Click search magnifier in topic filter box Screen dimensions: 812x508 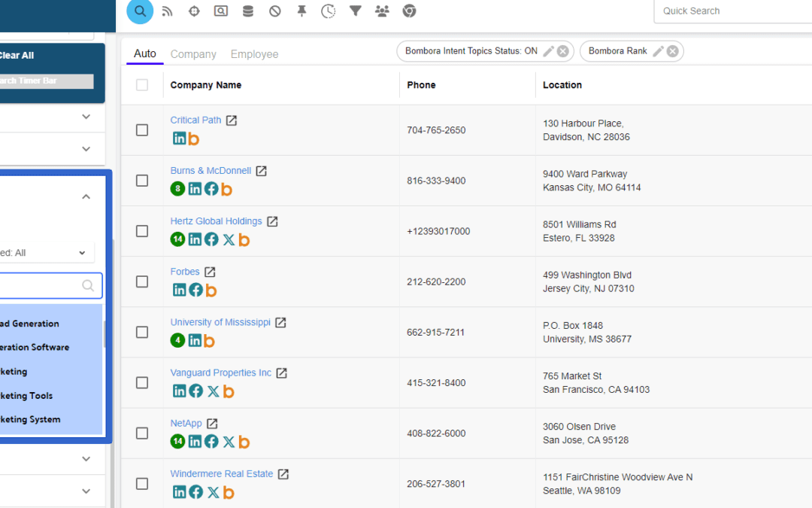click(88, 286)
